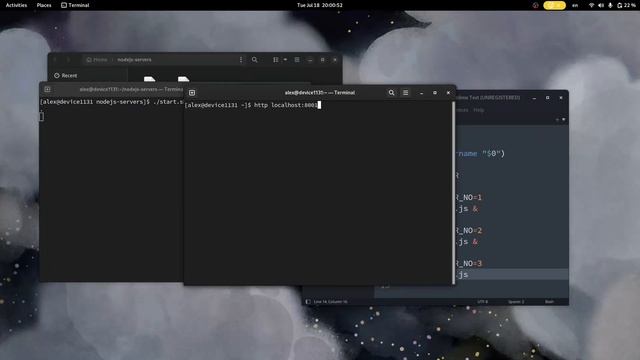Click the red tray indicator icon
640x360 pixels.
click(x=536, y=5)
